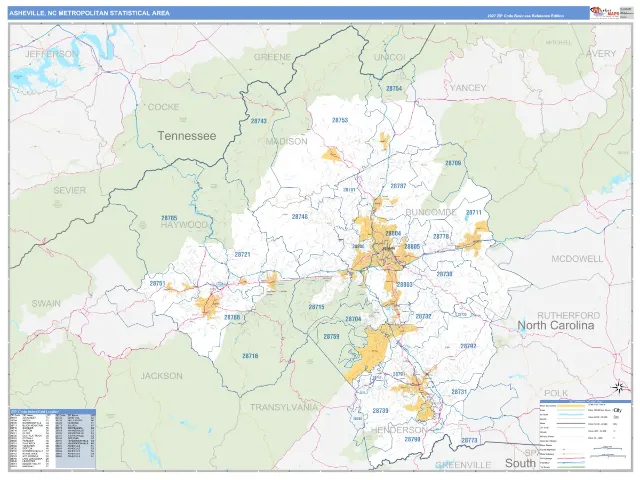Click the JEFFERSON county label

52,54
